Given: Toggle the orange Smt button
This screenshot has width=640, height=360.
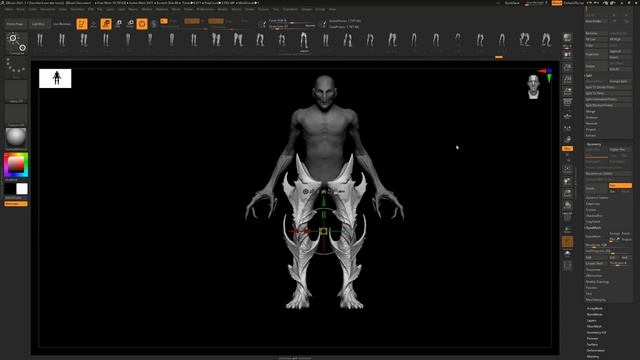Looking at the screenshot, I should click(x=620, y=185).
